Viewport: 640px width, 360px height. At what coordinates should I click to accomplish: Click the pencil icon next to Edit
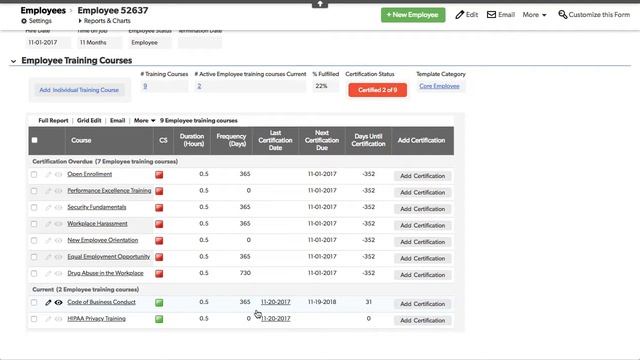(x=460, y=15)
